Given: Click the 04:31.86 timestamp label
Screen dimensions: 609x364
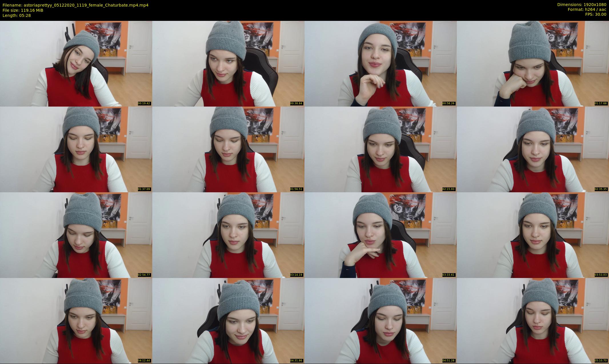Looking at the screenshot, I should [x=296, y=361].
